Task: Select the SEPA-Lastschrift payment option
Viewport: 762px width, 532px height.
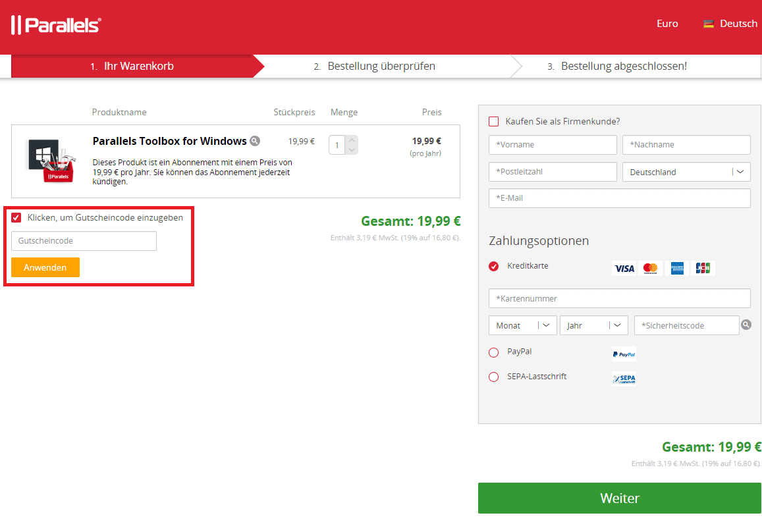Action: tap(494, 377)
